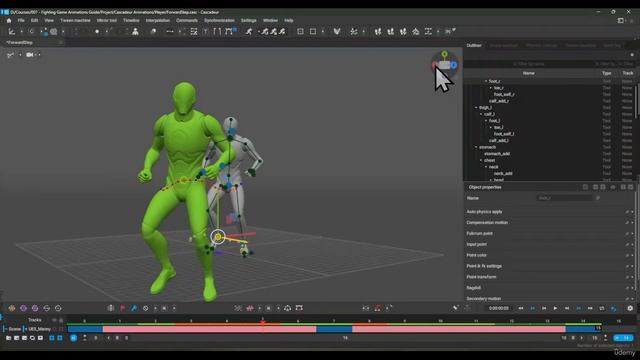Collapse the calf_l tree node
The height and width of the screenshot is (360, 640).
(x=481, y=114)
